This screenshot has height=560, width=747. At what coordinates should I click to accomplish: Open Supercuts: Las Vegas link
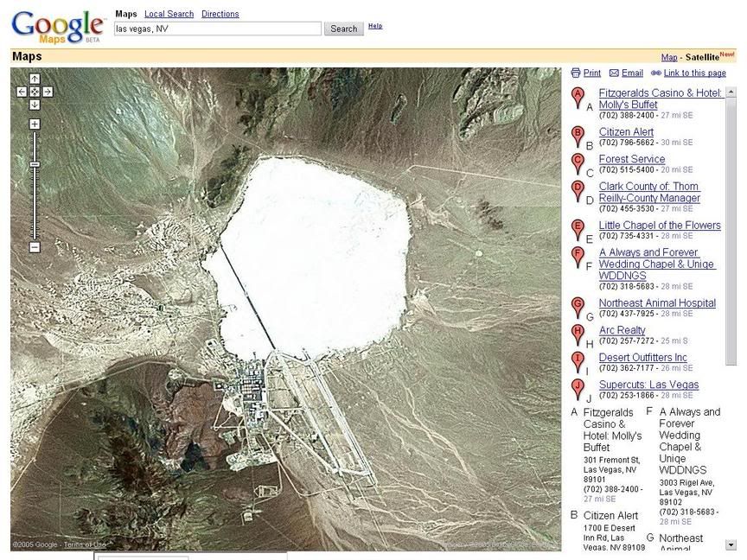pos(648,385)
